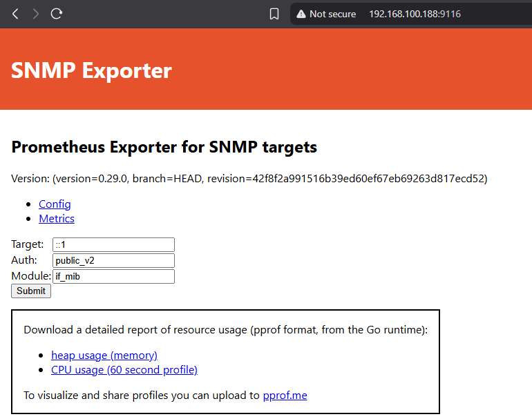Click the Module: label
This screenshot has width=532, height=419.
(31, 276)
